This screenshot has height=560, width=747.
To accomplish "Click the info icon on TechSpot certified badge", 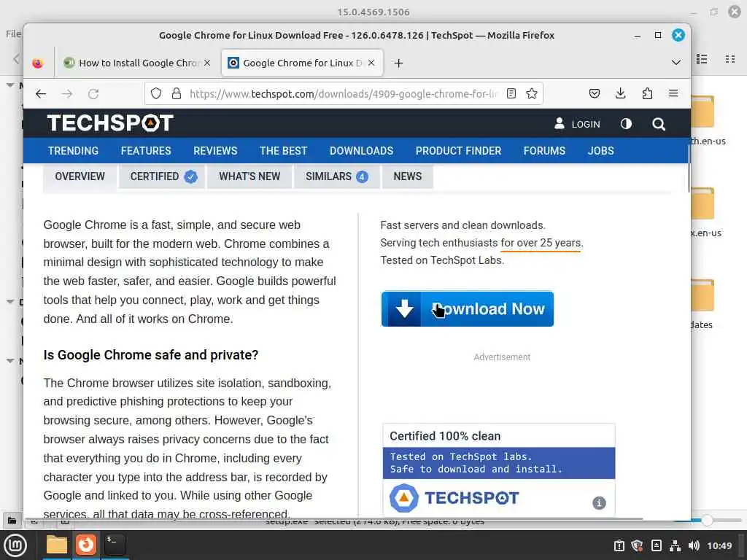I will click(x=599, y=503).
